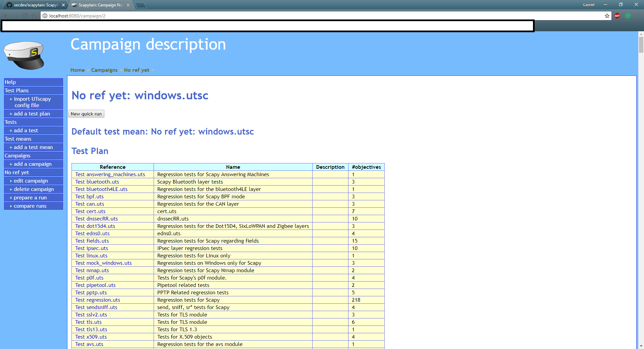Open Test ipsec.uts reference
Image resolution: width=644 pixels, height=349 pixels.
[x=92, y=248]
